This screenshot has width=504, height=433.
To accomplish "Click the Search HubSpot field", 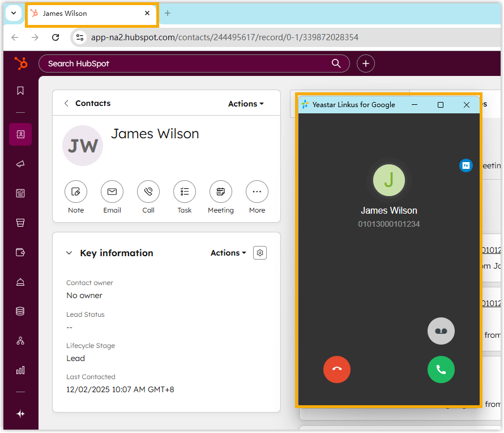I will [x=187, y=63].
